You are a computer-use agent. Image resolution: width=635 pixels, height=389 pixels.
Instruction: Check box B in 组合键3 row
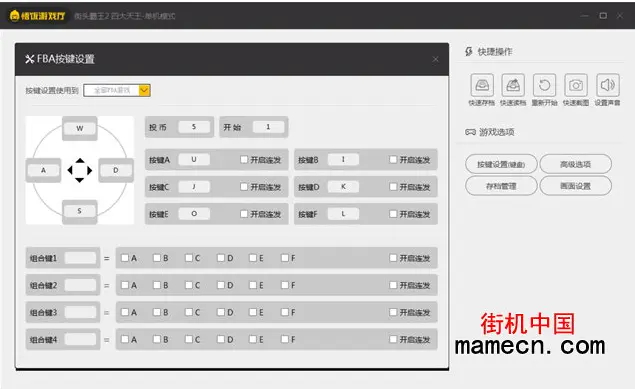(157, 312)
